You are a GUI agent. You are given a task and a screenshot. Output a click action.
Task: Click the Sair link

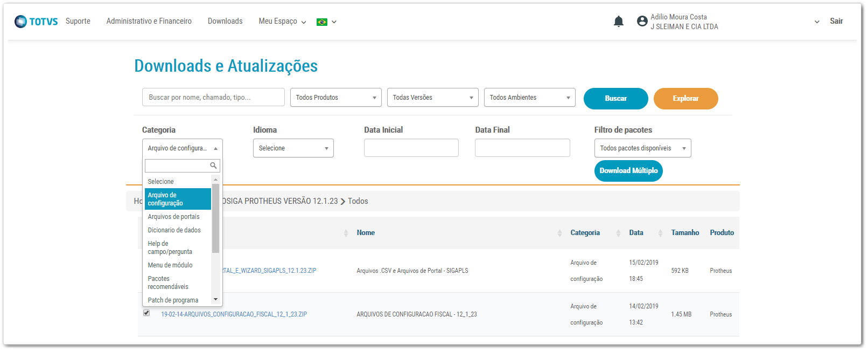(836, 21)
